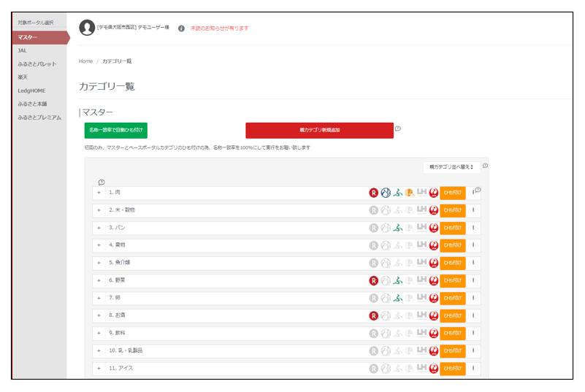Click the green ふ icon in the パン row
This screenshot has height=392, width=585.
click(x=398, y=228)
